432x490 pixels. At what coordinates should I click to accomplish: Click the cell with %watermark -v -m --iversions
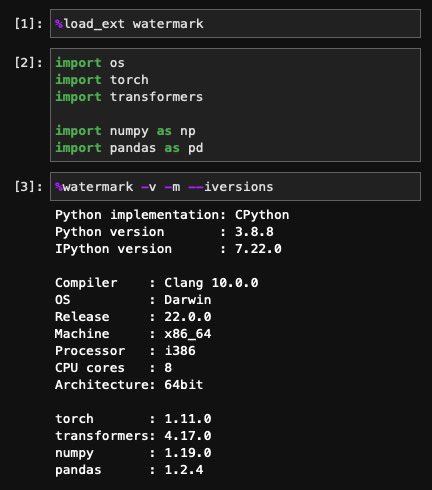point(235,187)
